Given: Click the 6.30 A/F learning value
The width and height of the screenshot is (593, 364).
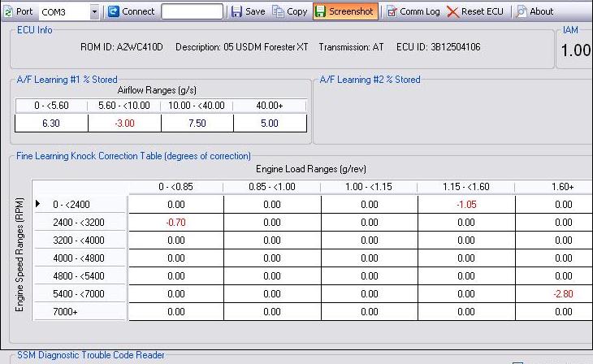Looking at the screenshot, I should click(x=51, y=123).
